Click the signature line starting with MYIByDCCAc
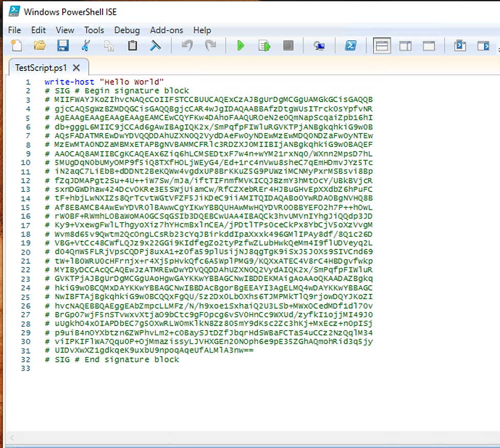Viewport: 500px width, 448px height. point(209,270)
